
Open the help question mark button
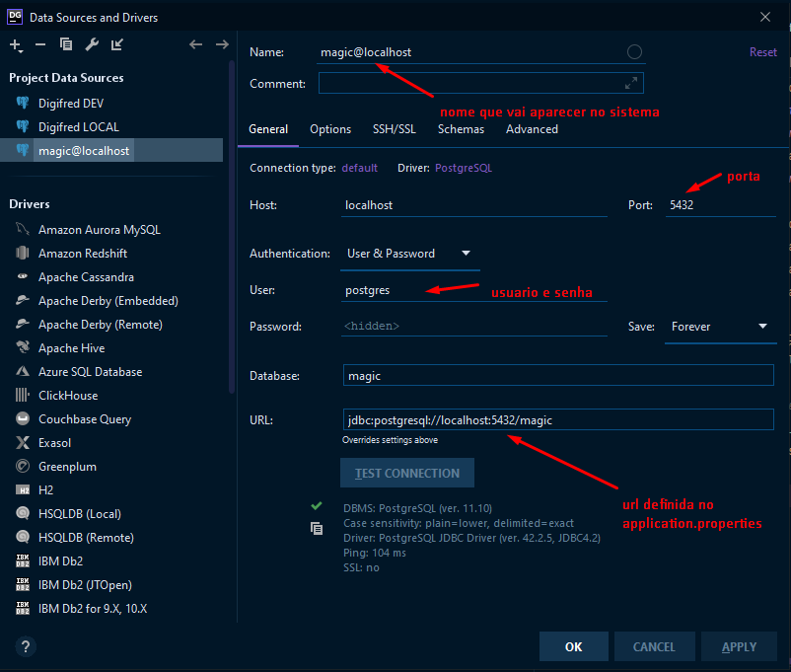pos(26,646)
